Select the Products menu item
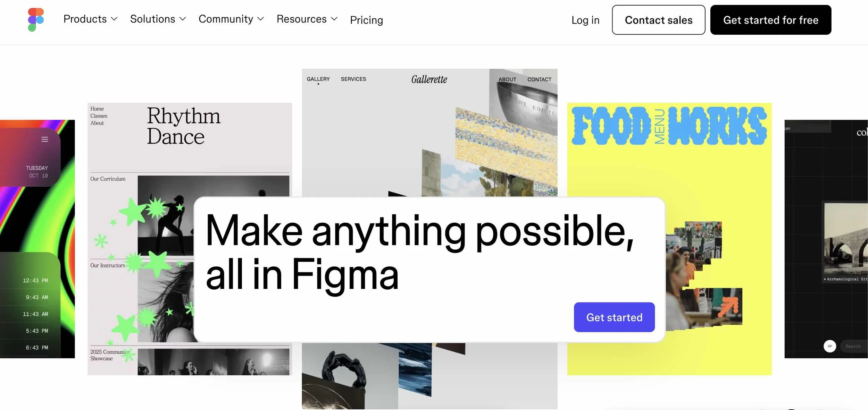Screen dimensions: 868x410 tap(85, 19)
